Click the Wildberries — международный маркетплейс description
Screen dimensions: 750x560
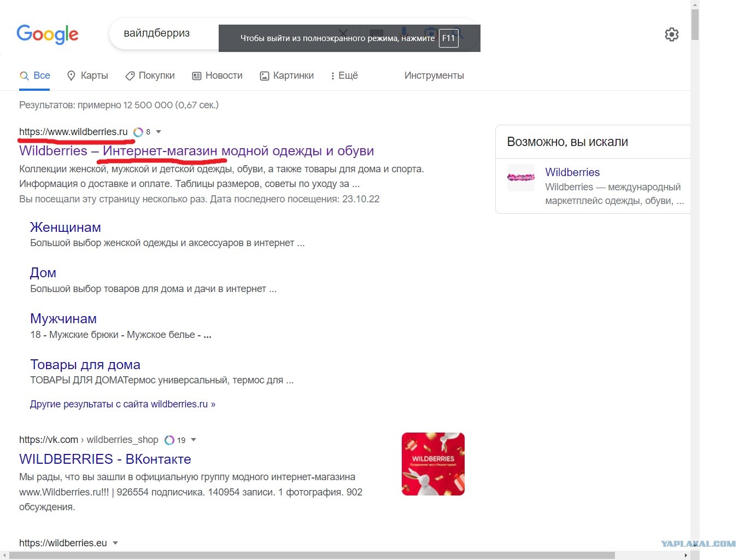click(614, 194)
